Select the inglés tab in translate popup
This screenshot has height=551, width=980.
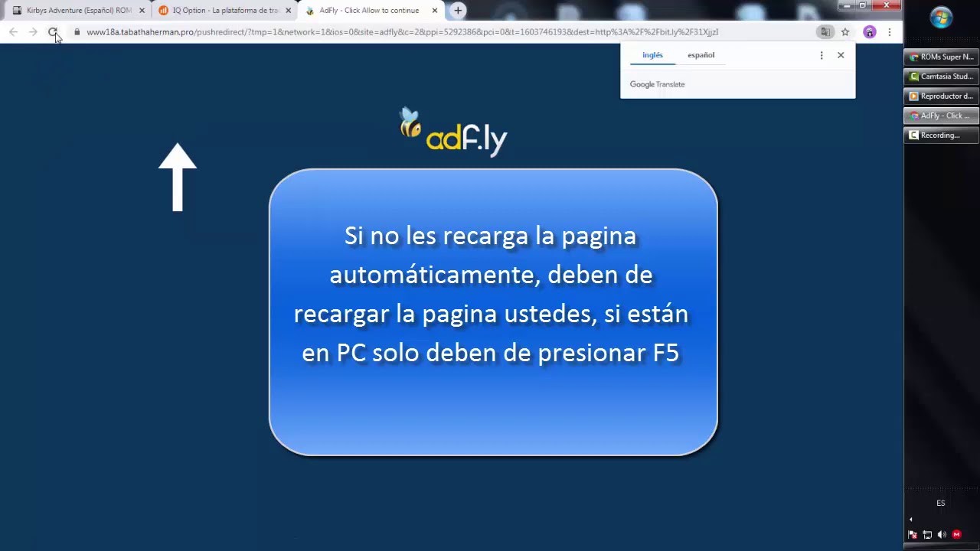point(652,55)
